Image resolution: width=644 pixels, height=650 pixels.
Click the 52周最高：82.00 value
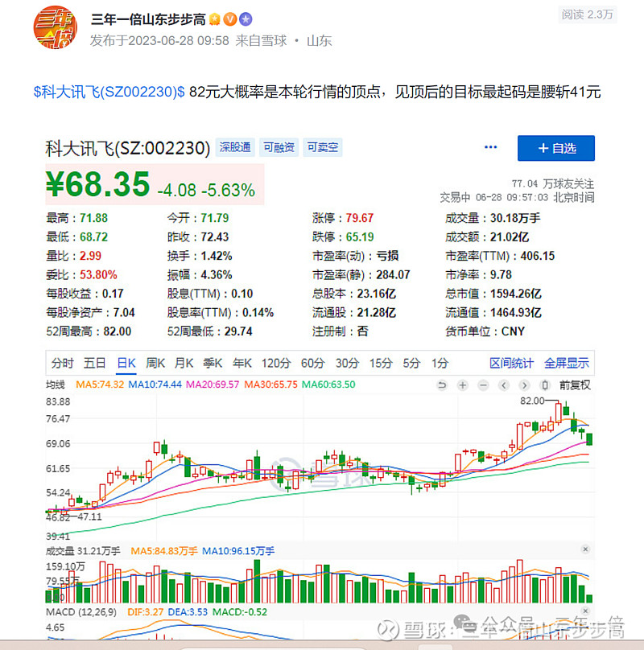click(x=89, y=331)
